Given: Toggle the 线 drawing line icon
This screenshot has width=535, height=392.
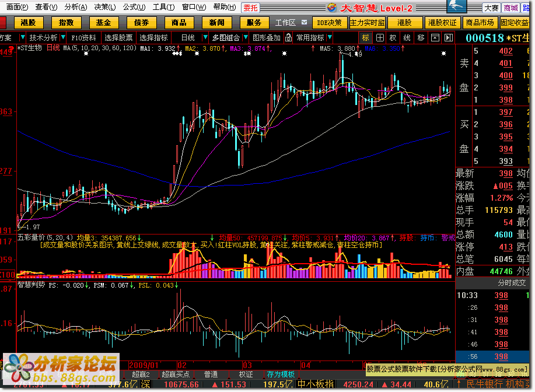Looking at the screenshot, I should (407, 37).
